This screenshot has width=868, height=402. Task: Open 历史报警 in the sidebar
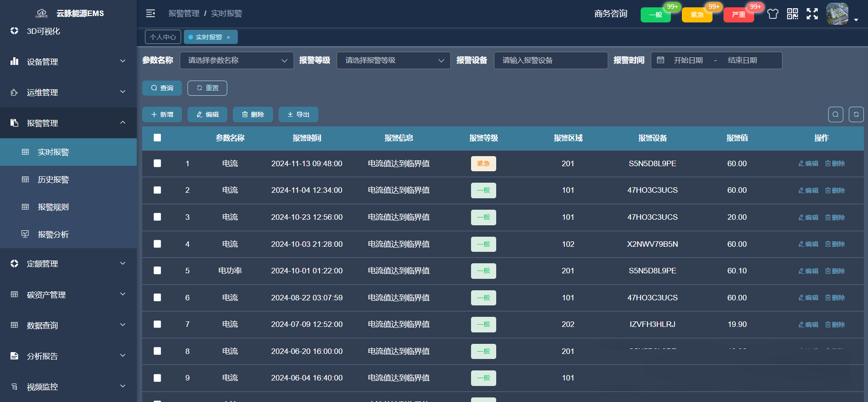[53, 179]
